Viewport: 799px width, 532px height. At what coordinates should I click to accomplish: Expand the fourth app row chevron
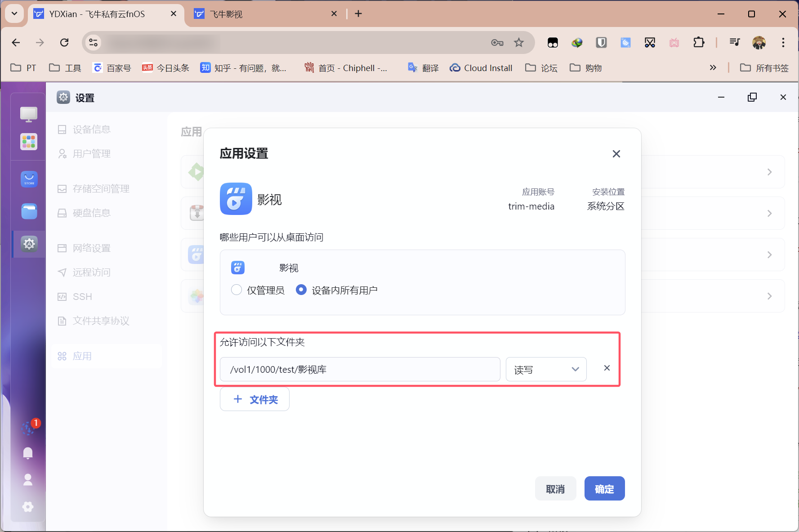tap(769, 296)
